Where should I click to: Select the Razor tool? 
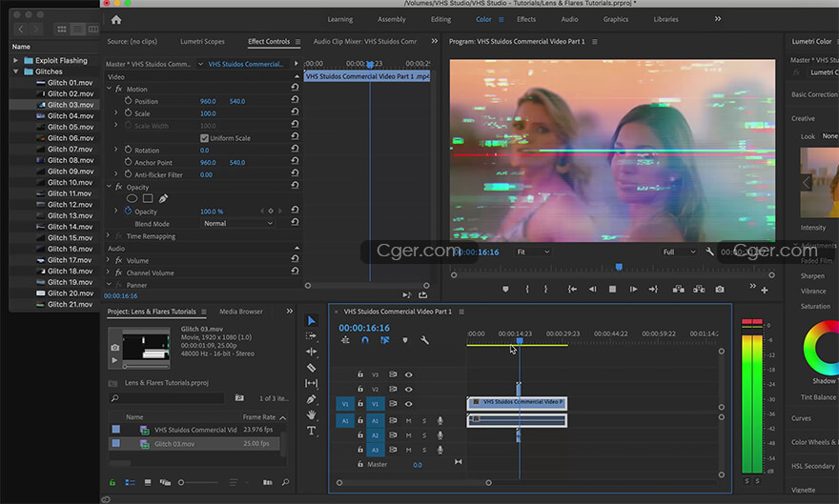pos(312,368)
